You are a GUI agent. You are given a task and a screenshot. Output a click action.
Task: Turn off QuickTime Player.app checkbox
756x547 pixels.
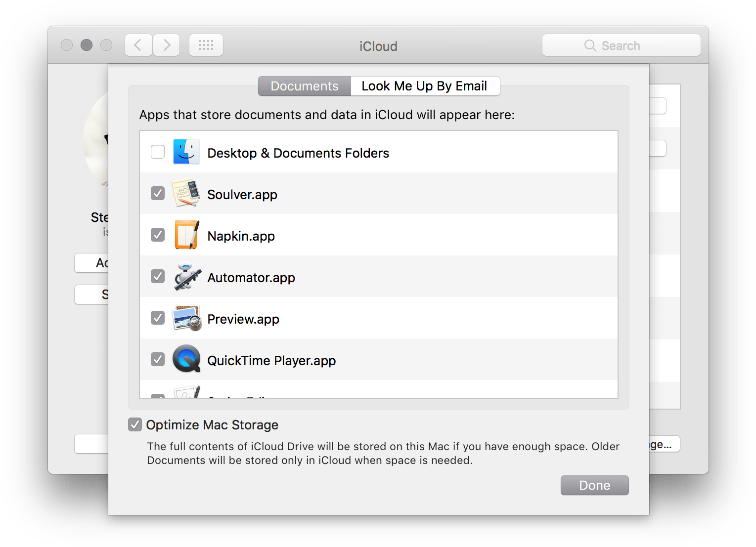(x=158, y=359)
